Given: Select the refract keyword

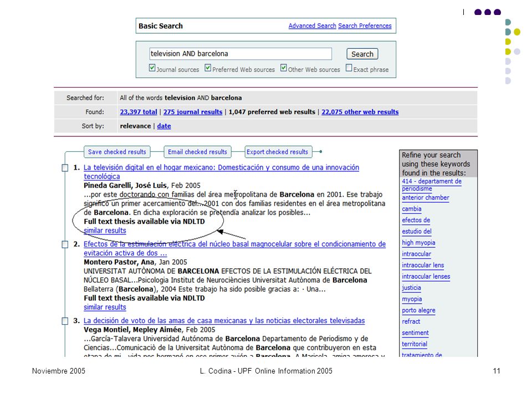Looking at the screenshot, I should click(x=411, y=321).
